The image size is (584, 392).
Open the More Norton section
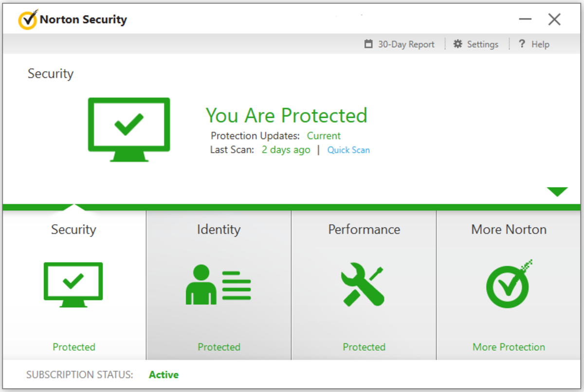(x=508, y=230)
